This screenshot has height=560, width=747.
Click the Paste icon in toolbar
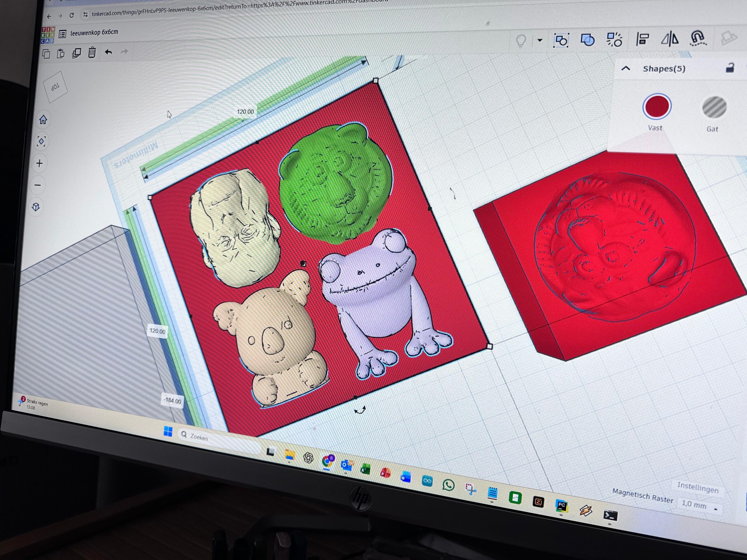pos(61,54)
